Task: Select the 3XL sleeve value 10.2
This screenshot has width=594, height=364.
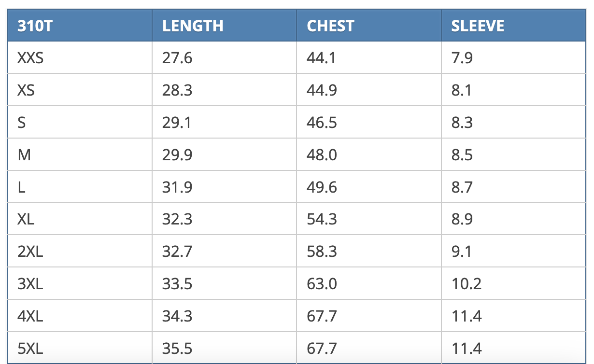Action: tap(467, 284)
